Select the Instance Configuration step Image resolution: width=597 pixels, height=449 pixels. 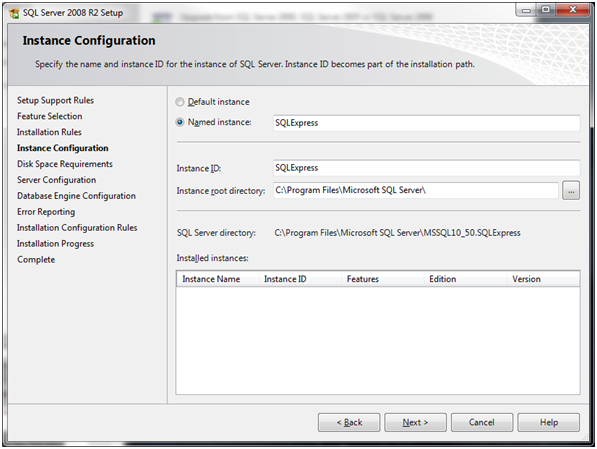(62, 148)
